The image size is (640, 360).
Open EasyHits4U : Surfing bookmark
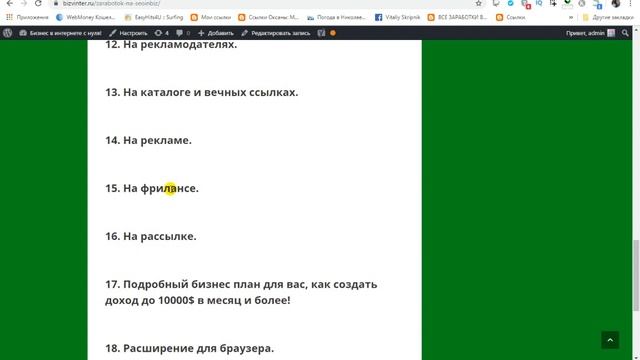tap(154, 17)
